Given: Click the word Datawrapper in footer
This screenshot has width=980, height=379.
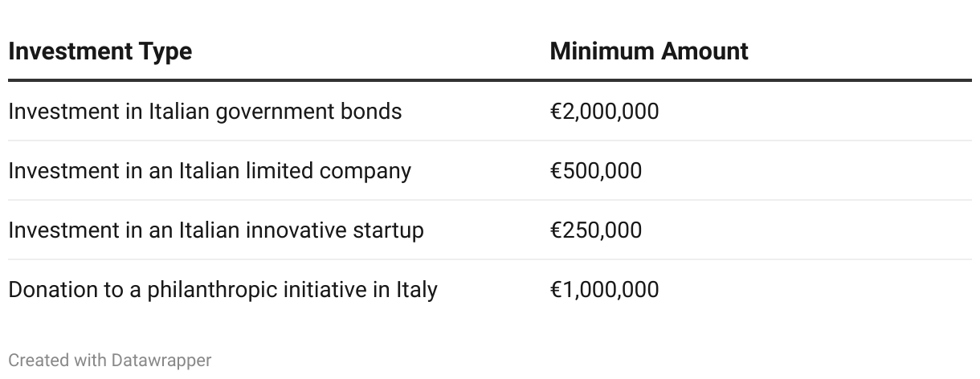Looking at the screenshot, I should (x=161, y=361).
